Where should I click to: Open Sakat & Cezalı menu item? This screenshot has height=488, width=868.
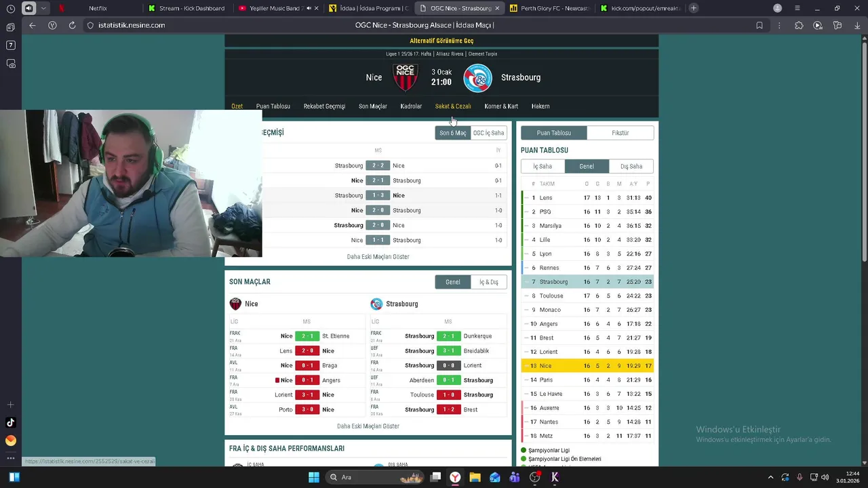click(x=453, y=106)
